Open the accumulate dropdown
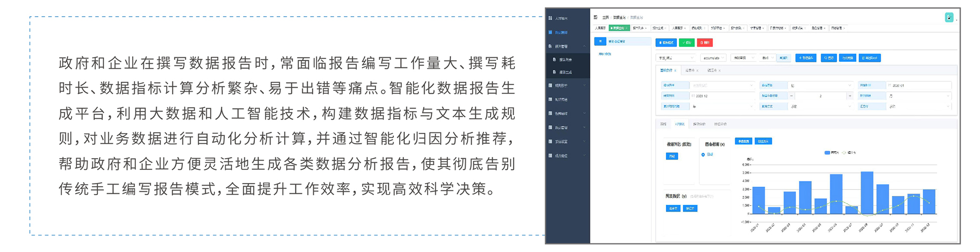Screen dimensions: 980x252 pyautogui.click(x=713, y=58)
